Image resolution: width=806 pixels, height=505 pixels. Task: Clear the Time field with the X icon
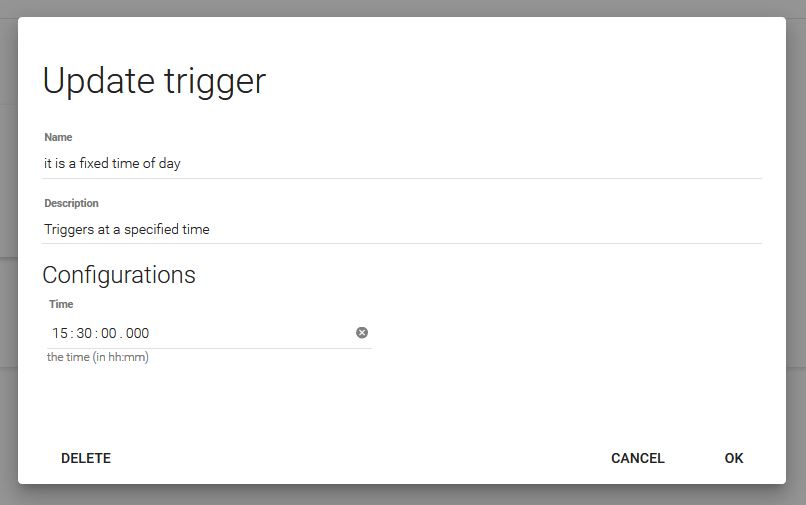[x=362, y=333]
